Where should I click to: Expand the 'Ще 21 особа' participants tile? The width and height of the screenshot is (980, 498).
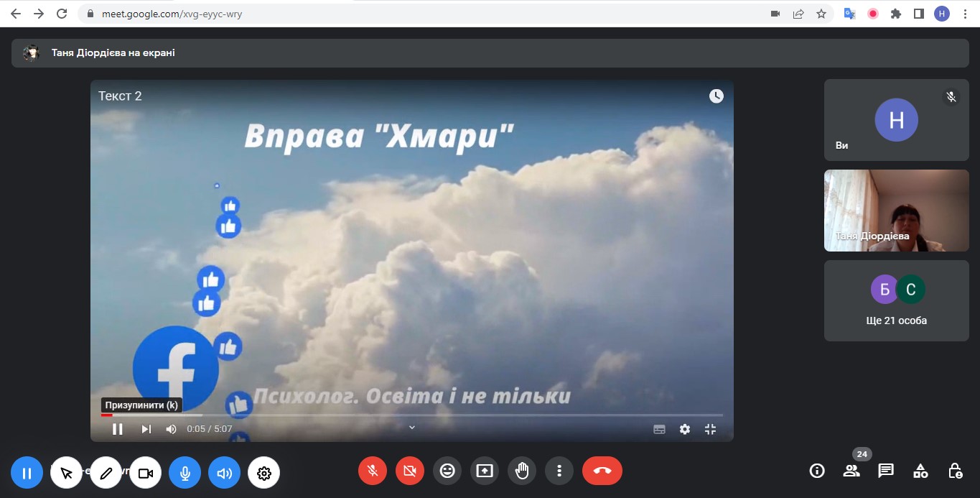pyautogui.click(x=896, y=300)
